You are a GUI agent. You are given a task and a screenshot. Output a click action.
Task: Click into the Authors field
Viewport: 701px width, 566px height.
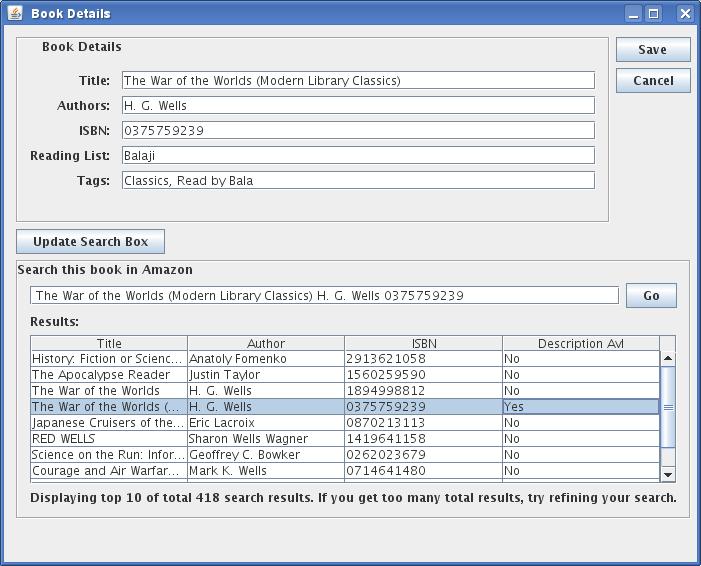click(358, 106)
